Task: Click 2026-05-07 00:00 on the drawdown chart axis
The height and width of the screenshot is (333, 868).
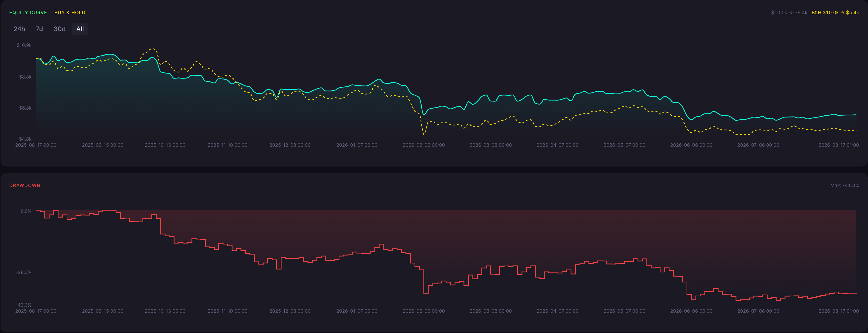Action: pyautogui.click(x=624, y=311)
